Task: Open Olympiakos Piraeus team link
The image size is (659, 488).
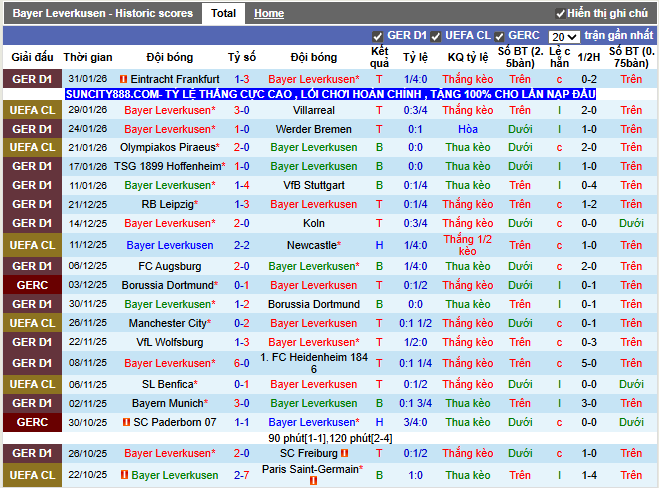Action: [168, 147]
